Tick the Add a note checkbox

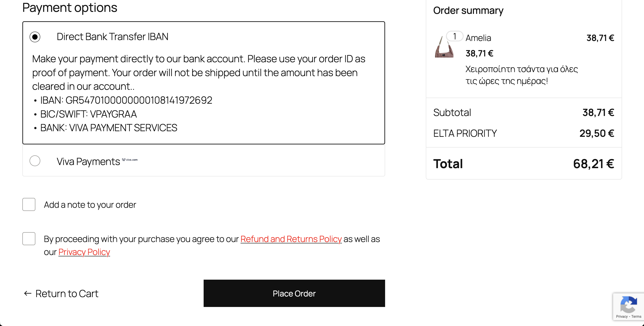29,204
